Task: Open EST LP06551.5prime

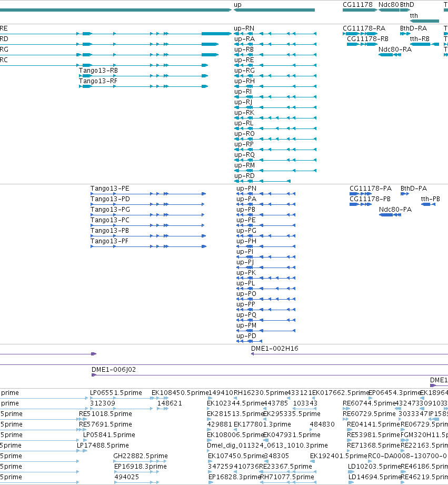Action: click(116, 393)
